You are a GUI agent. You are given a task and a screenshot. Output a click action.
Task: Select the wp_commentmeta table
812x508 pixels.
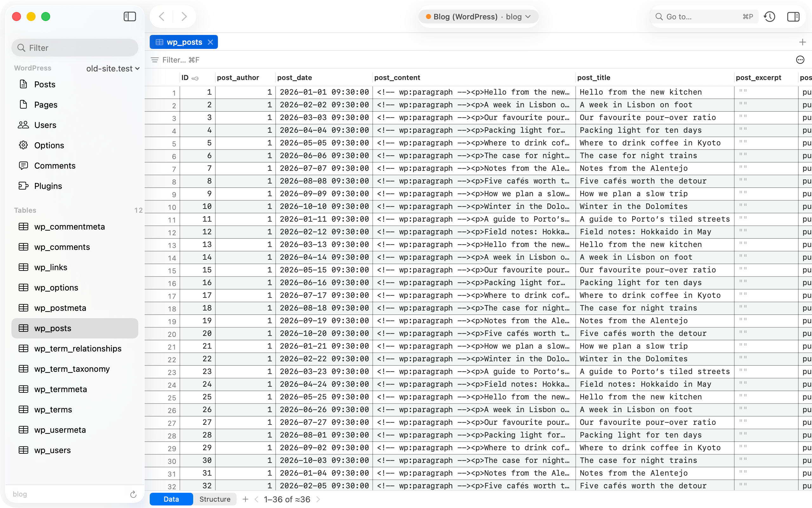click(75, 227)
